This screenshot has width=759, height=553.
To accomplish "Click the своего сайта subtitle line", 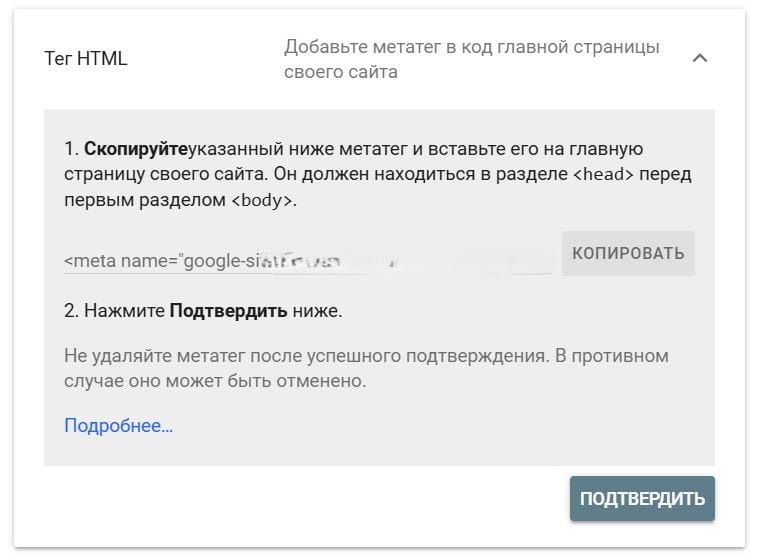I will (341, 72).
